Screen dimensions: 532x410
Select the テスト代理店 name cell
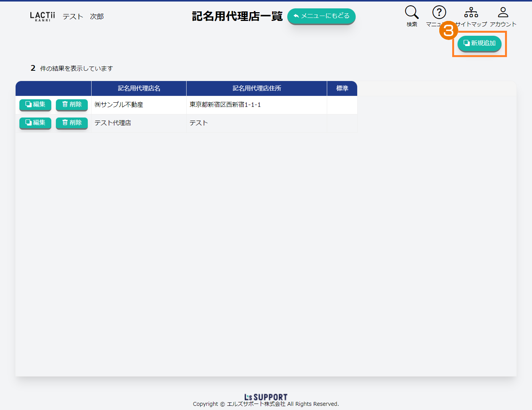[113, 123]
